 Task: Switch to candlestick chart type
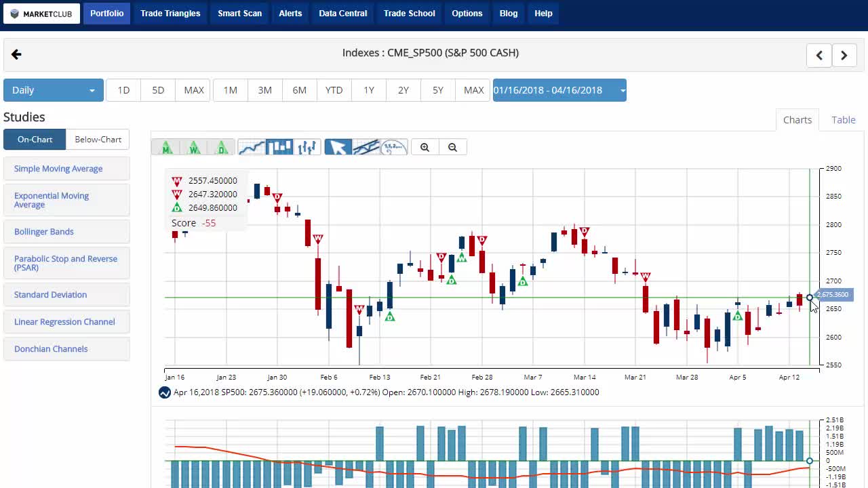(279, 147)
